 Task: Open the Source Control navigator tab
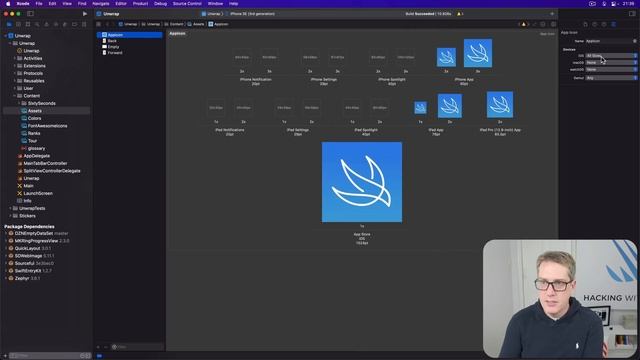click(18, 24)
